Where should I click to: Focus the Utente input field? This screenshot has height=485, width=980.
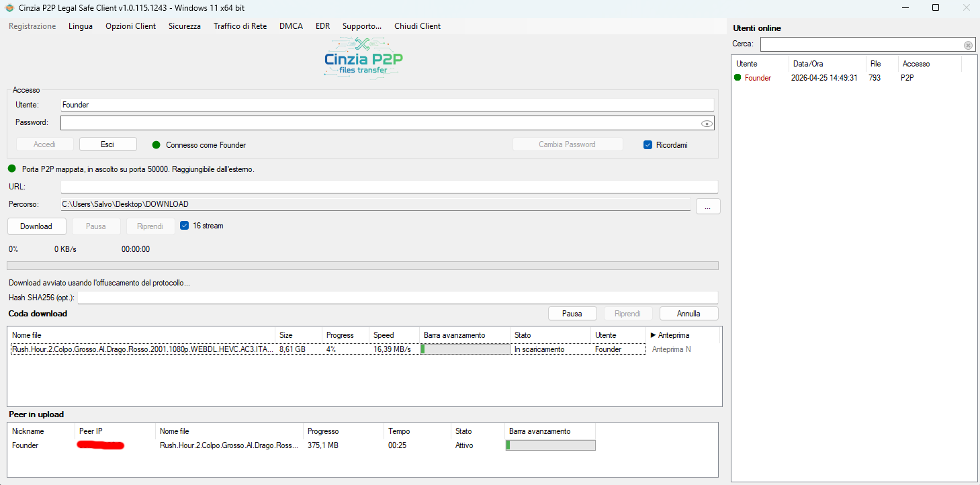tap(387, 105)
